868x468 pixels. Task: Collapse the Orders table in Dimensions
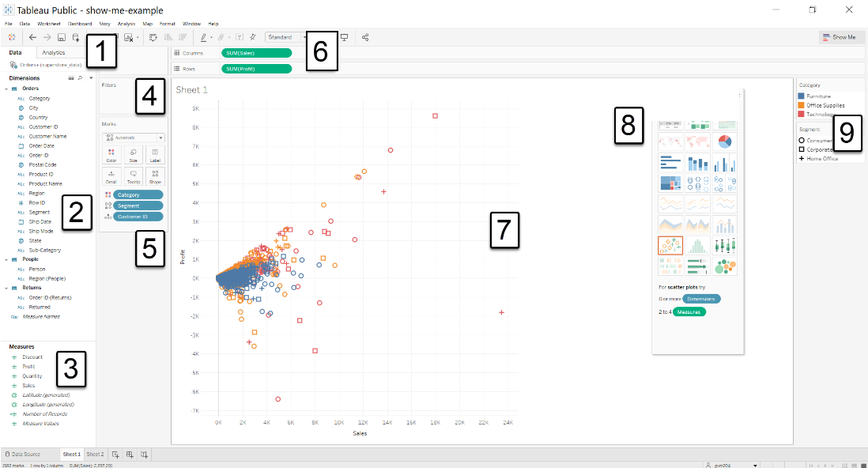(x=6, y=89)
